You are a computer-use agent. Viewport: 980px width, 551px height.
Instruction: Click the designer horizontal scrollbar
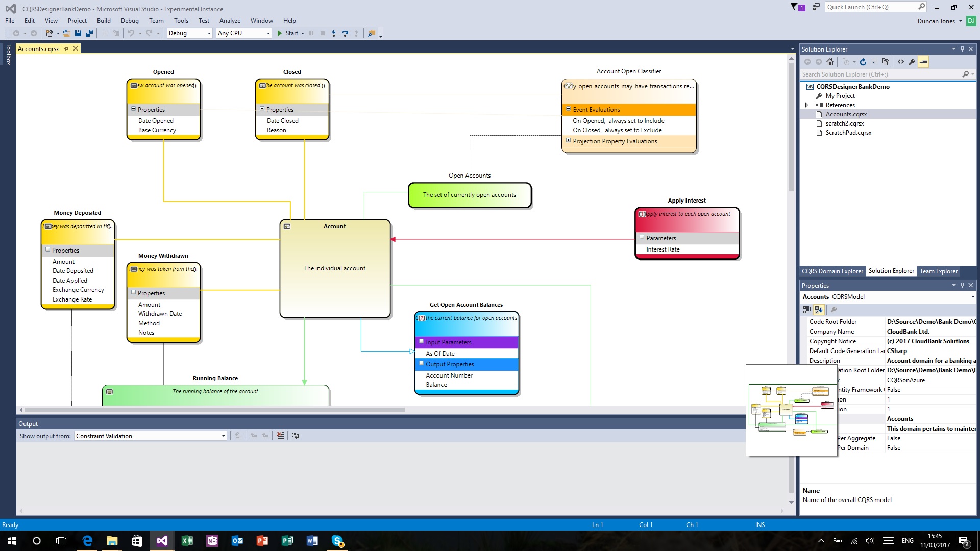click(x=214, y=410)
